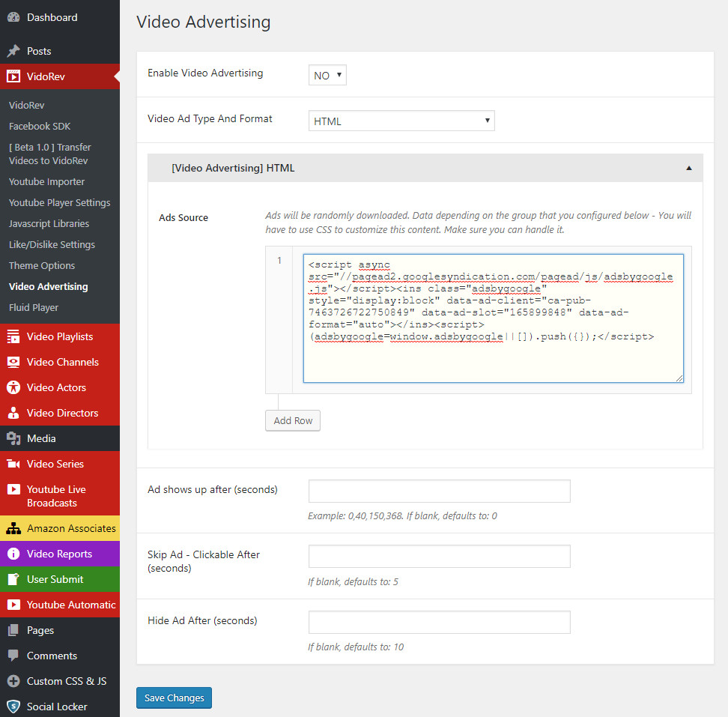Image resolution: width=728 pixels, height=717 pixels.
Task: Click the Ad shows up after field
Action: pyautogui.click(x=439, y=491)
